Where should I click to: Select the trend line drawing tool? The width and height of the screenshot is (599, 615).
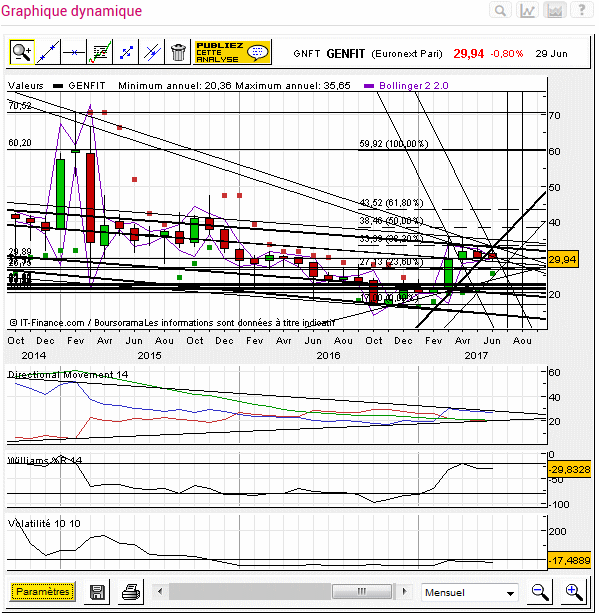(x=48, y=52)
